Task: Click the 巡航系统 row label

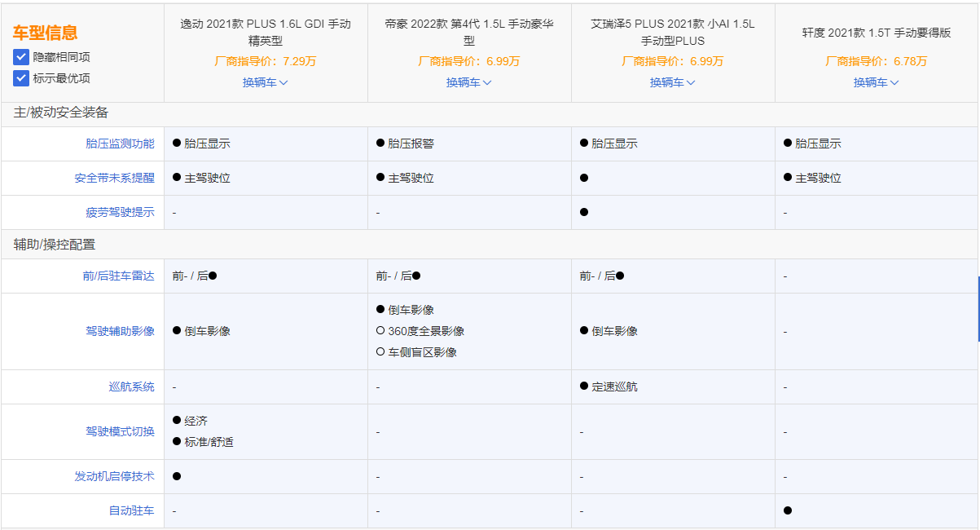Action: pyautogui.click(x=131, y=386)
